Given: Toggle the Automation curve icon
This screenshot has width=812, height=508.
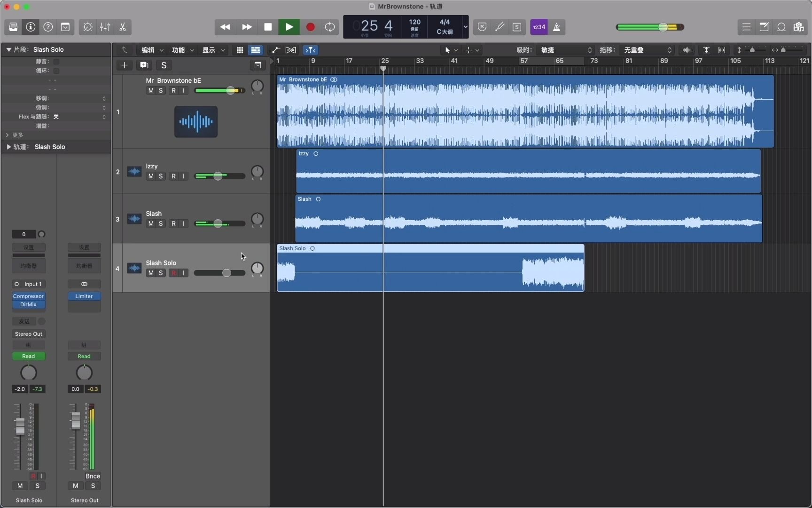Looking at the screenshot, I should tap(275, 50).
